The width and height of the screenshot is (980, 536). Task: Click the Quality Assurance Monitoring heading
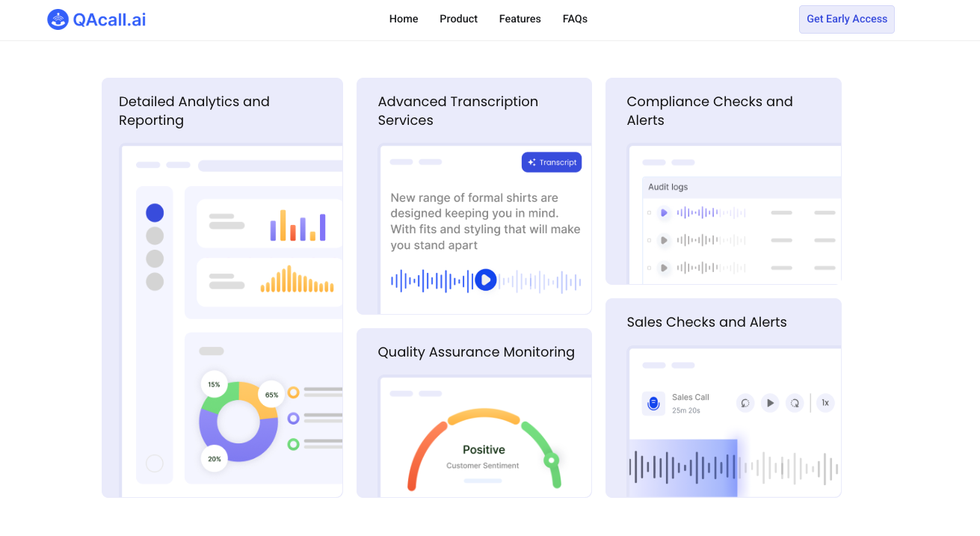pyautogui.click(x=476, y=352)
